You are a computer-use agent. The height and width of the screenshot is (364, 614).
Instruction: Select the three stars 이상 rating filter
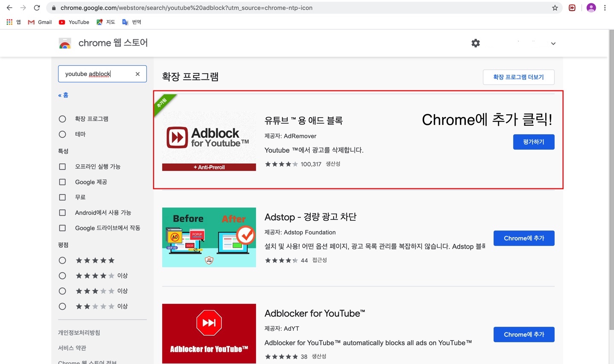(62, 291)
